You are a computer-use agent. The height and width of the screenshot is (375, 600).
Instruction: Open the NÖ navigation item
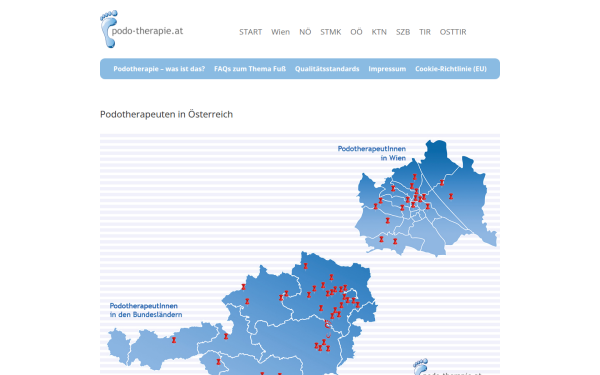[x=305, y=32]
